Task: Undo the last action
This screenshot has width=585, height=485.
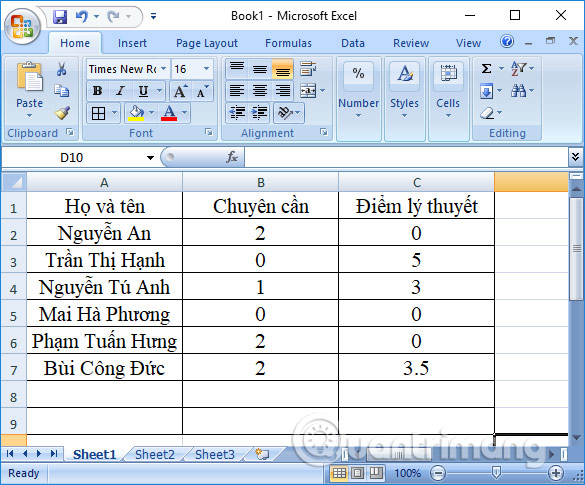Action: tap(82, 16)
